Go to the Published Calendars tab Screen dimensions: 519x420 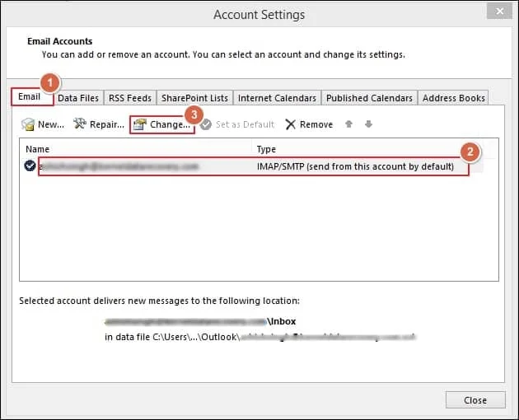pos(369,98)
